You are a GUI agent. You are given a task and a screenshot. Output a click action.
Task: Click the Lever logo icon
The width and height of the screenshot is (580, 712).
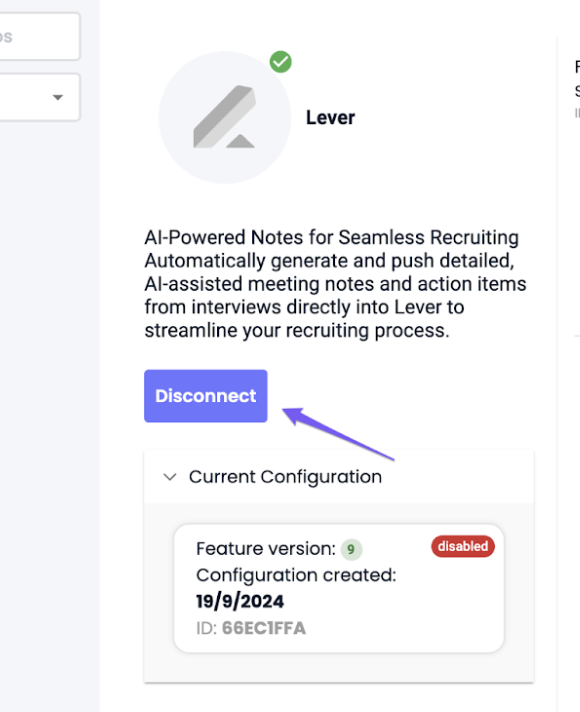coord(224,117)
